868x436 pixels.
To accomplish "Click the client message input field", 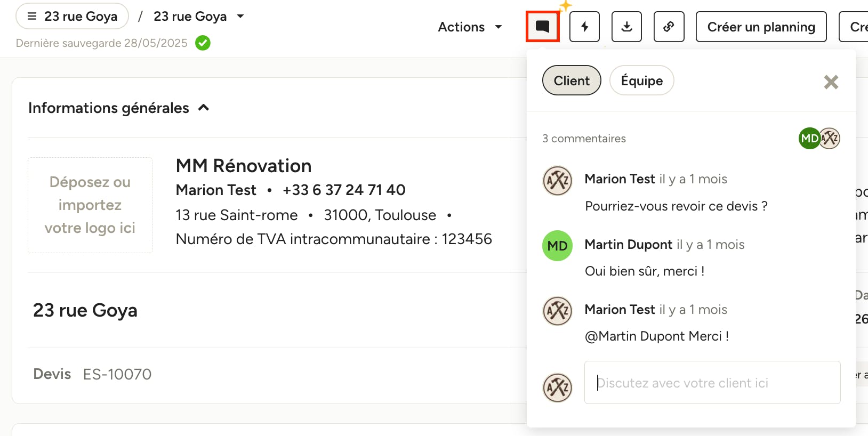I will [712, 383].
